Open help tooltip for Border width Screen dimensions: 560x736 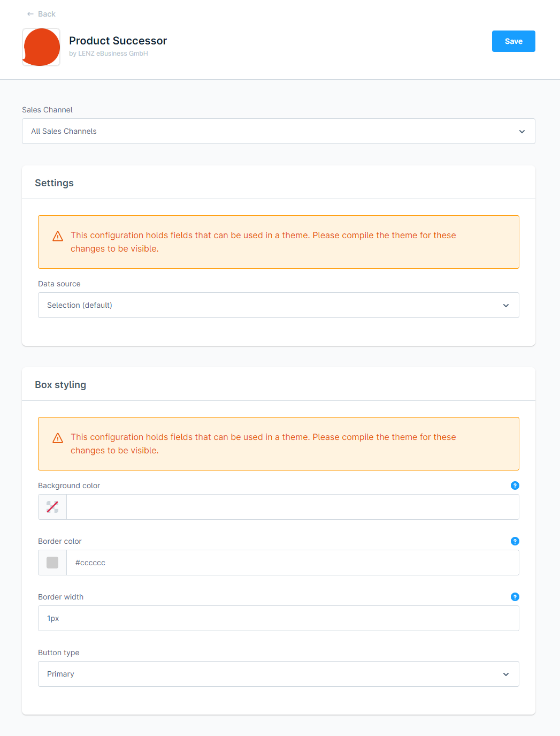[515, 597]
